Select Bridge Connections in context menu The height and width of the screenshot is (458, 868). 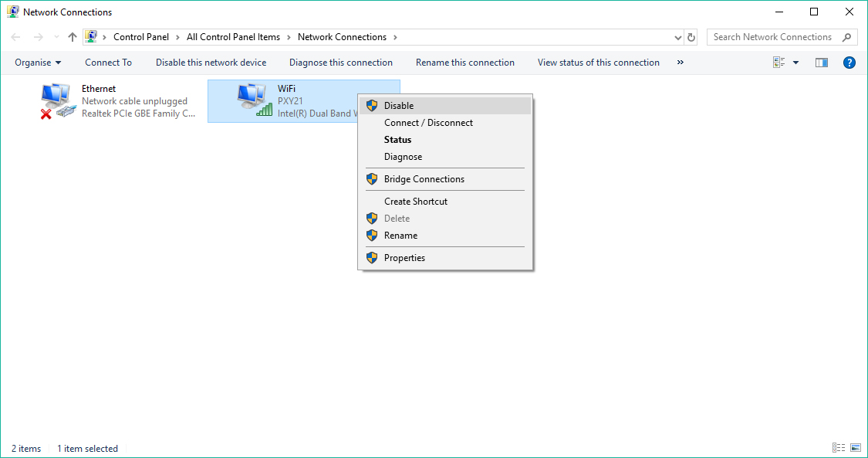[x=425, y=178]
